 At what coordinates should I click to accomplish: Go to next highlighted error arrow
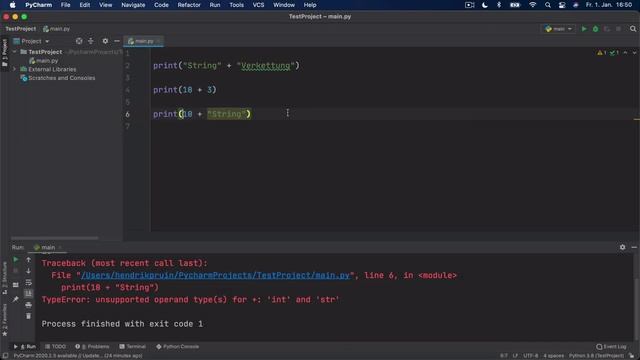(x=634, y=53)
